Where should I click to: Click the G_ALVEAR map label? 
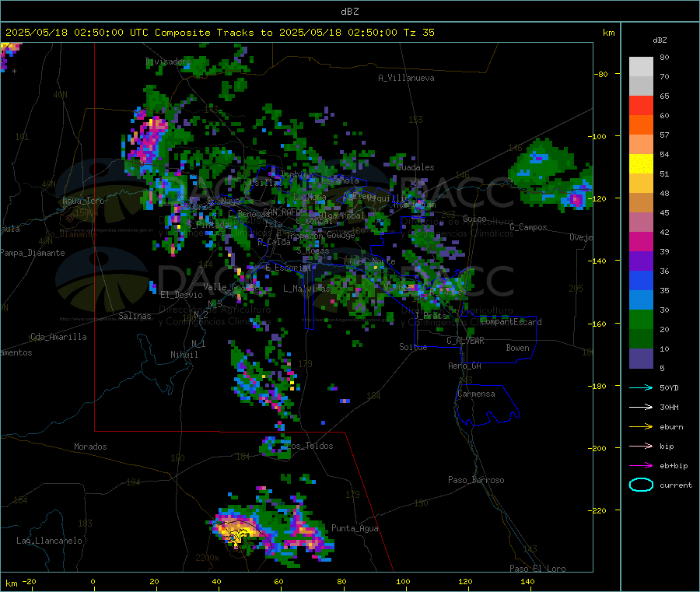click(465, 341)
